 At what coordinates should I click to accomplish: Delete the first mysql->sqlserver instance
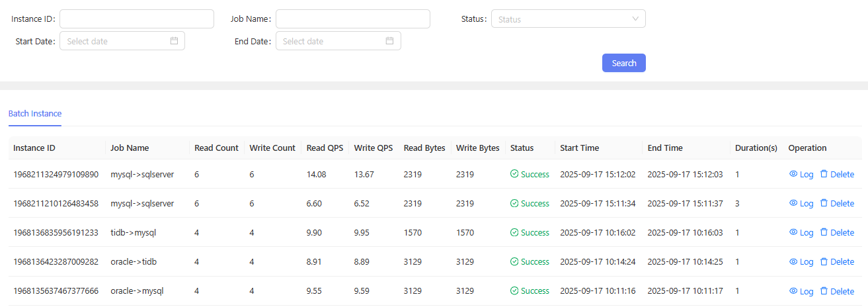point(837,174)
